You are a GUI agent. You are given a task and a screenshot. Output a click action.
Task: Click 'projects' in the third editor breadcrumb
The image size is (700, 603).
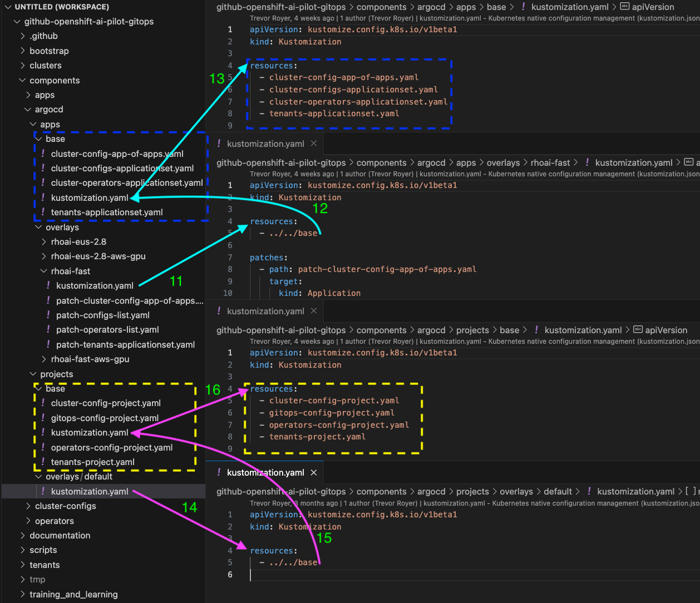coord(472,330)
